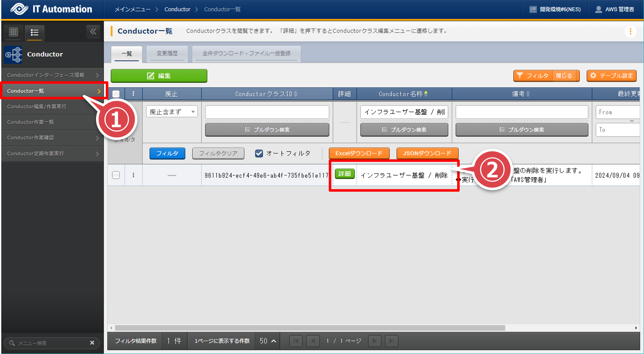This screenshot has height=354, width=644.
Task: Clear the menu search with X icon
Action: (92, 343)
